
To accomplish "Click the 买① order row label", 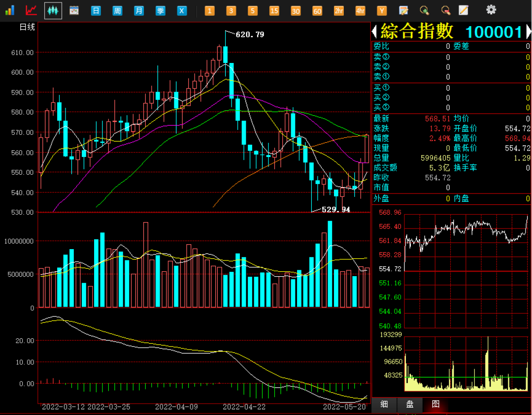I will tap(381, 88).
